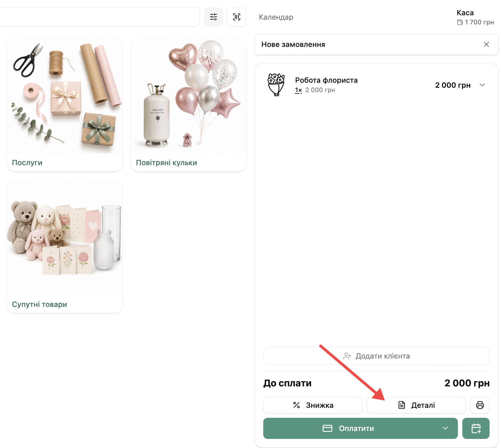
Task: Click the printer icon button
Action: click(480, 405)
